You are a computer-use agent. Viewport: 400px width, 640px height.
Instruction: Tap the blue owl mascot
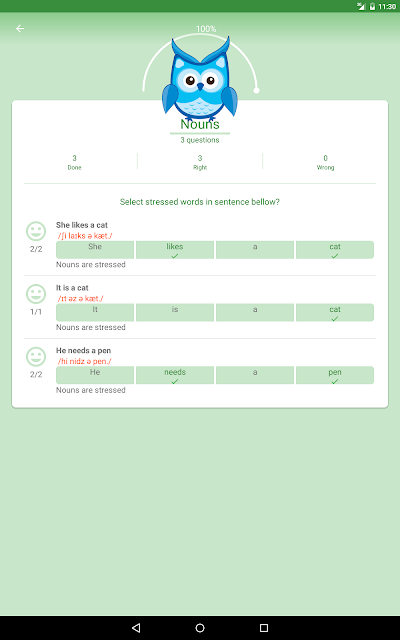[200, 79]
